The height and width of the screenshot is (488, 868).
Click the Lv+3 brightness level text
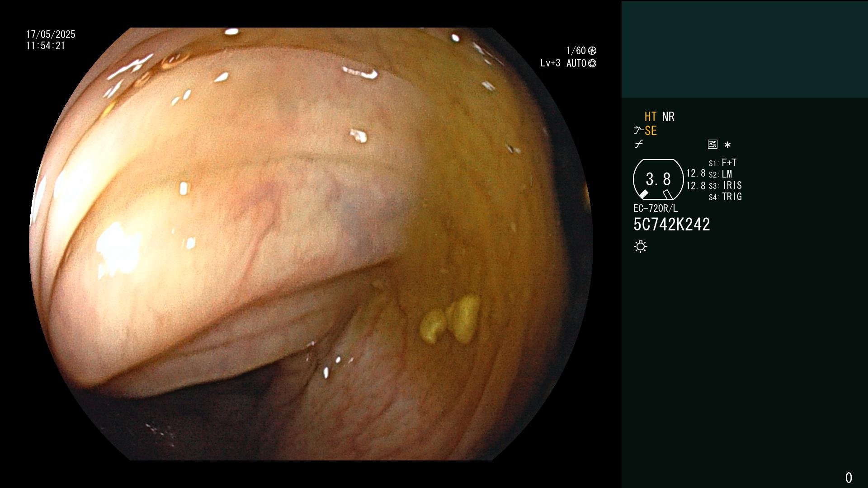click(550, 63)
